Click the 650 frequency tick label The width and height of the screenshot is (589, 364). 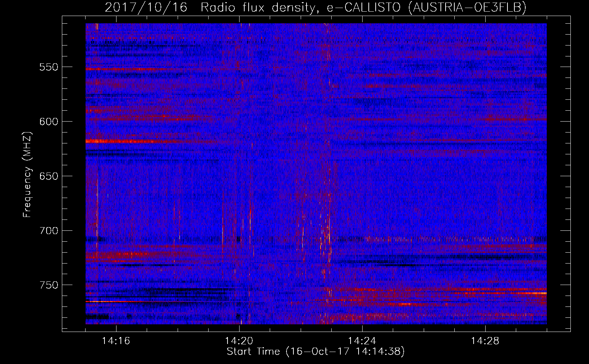pos(49,176)
